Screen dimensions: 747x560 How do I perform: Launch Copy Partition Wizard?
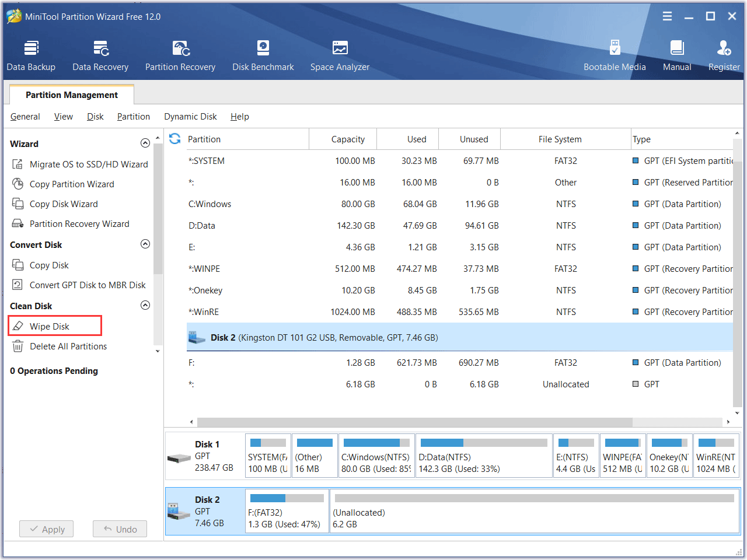63,184
